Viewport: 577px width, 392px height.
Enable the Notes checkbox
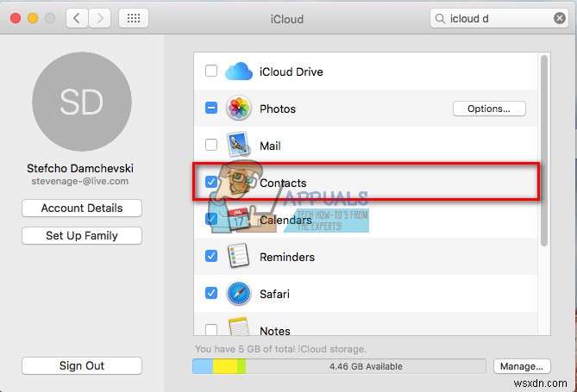(211, 329)
